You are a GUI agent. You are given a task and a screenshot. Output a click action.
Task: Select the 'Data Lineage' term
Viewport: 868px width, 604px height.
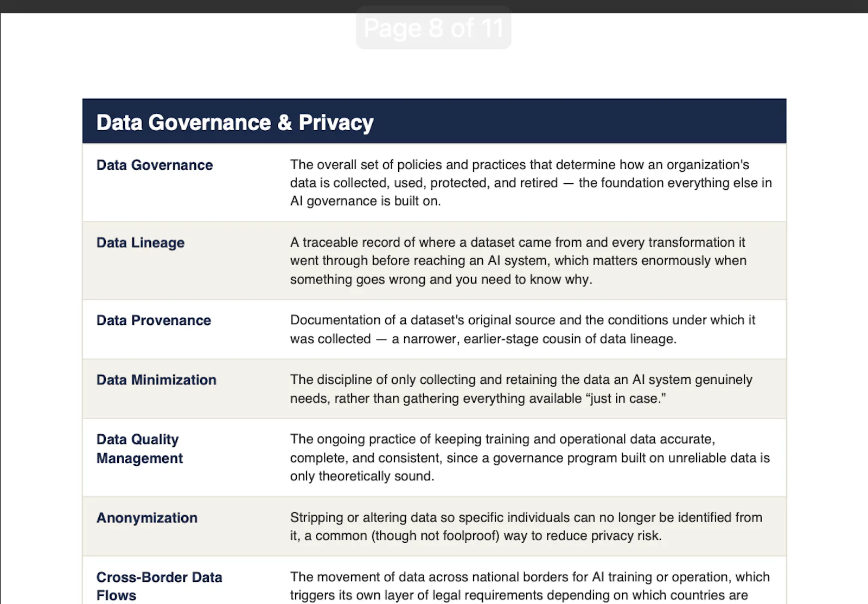tap(141, 242)
